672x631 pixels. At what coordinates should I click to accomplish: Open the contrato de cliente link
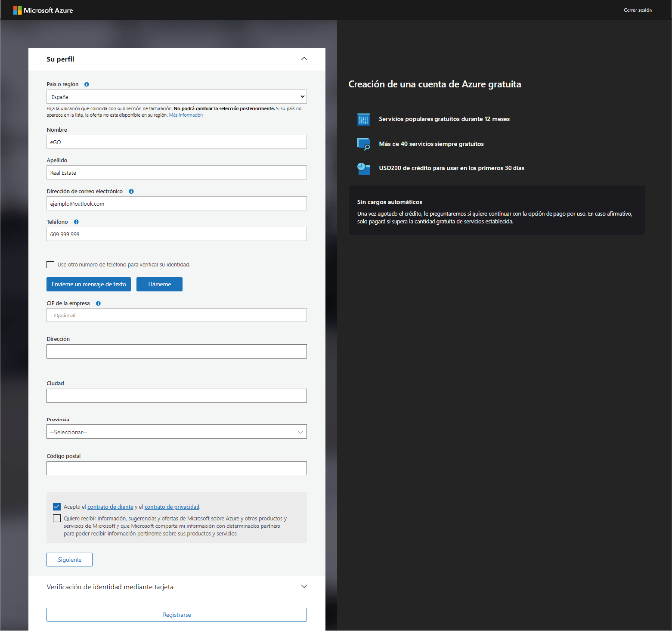tap(110, 507)
